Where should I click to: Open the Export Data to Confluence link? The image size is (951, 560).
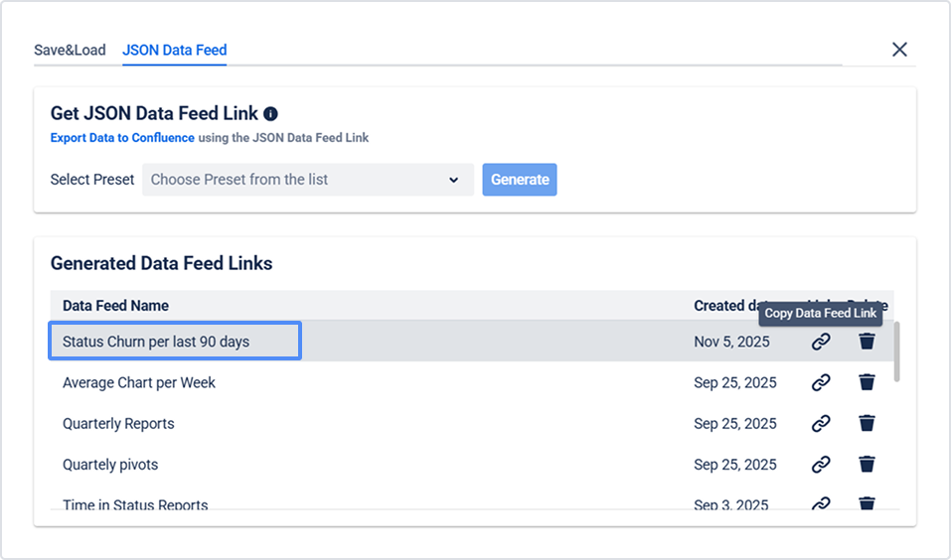tap(122, 138)
